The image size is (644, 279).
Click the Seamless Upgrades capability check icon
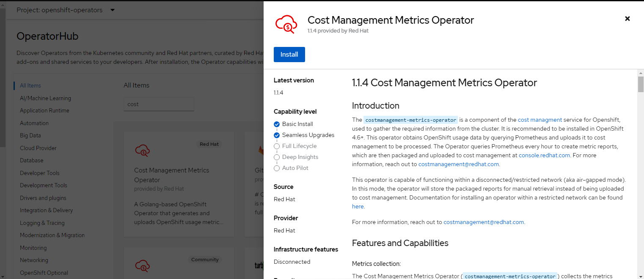coord(277,135)
